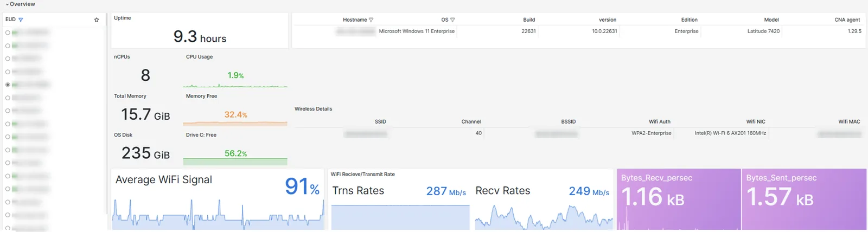The height and width of the screenshot is (232, 868).
Task: Click the WPA2-Enterprise cell
Action: (652, 133)
